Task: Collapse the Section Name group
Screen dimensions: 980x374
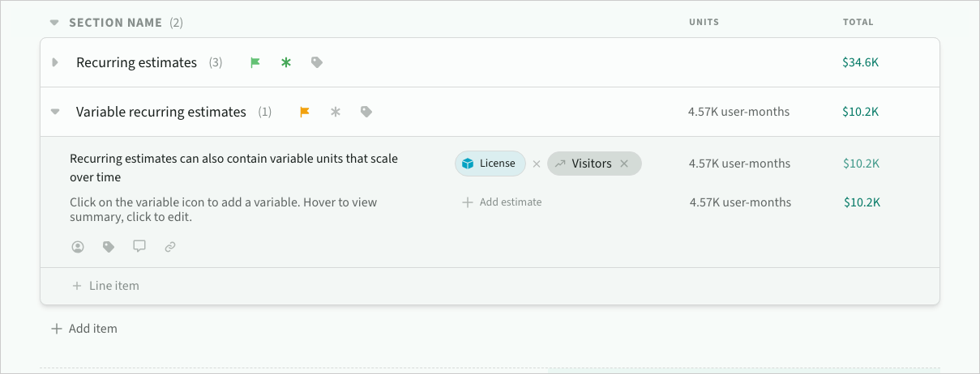Action: click(54, 23)
